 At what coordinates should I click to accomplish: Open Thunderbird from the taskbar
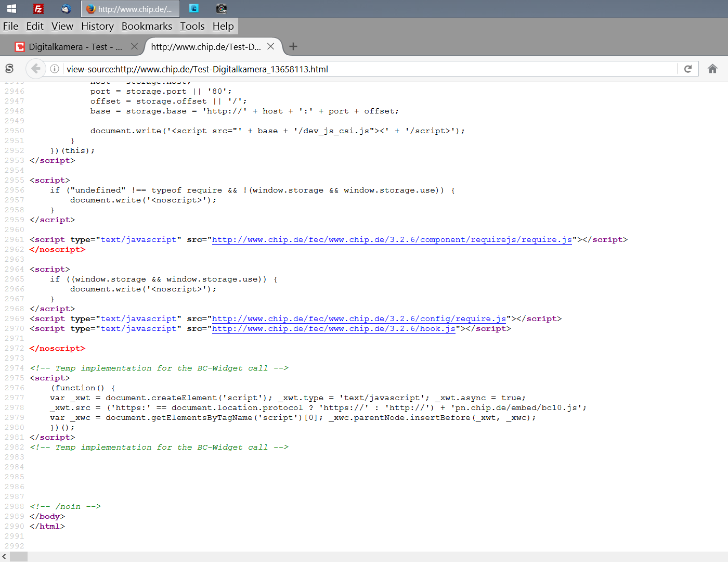coord(66,9)
